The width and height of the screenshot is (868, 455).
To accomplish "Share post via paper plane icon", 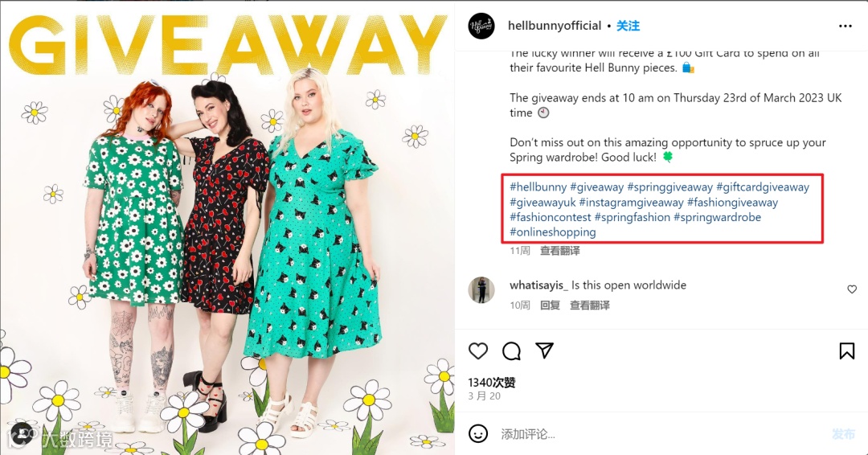I will point(545,350).
